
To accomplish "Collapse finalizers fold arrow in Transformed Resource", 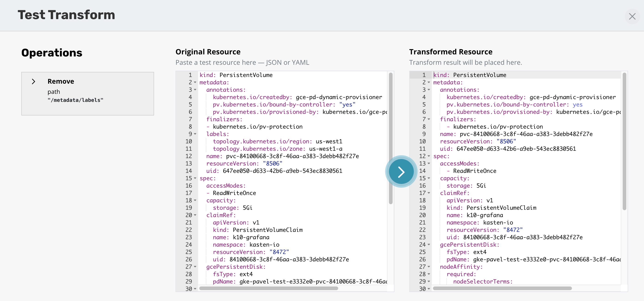I will coord(429,119).
